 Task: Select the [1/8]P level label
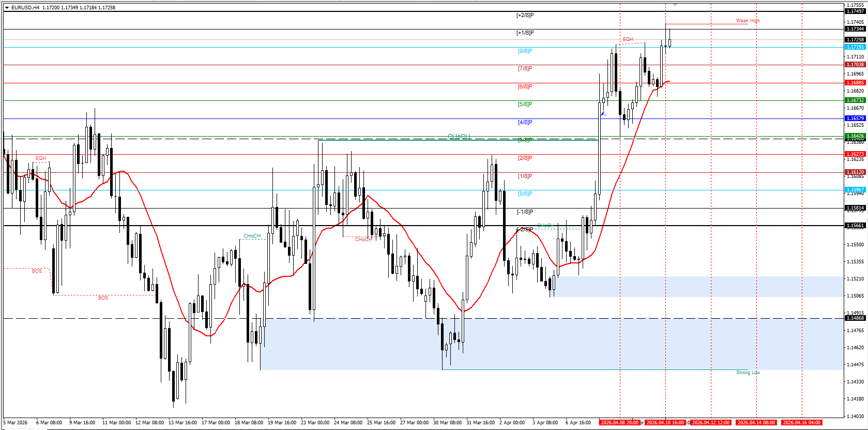[525, 176]
